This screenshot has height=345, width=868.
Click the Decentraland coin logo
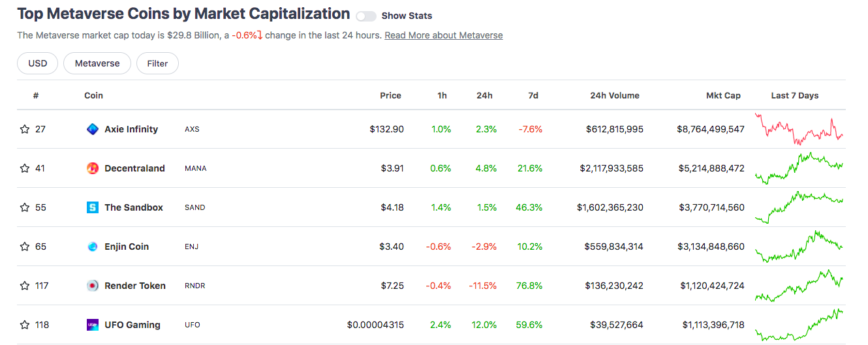coord(93,168)
